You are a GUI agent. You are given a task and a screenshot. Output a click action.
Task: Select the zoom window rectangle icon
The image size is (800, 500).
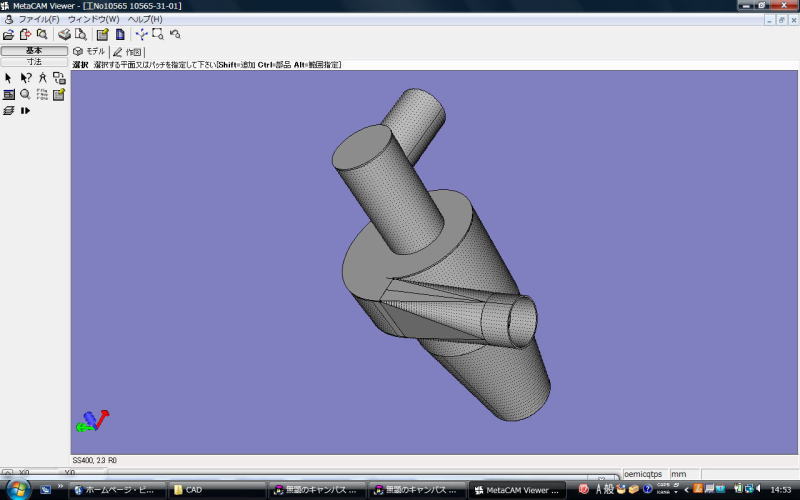[x=158, y=35]
